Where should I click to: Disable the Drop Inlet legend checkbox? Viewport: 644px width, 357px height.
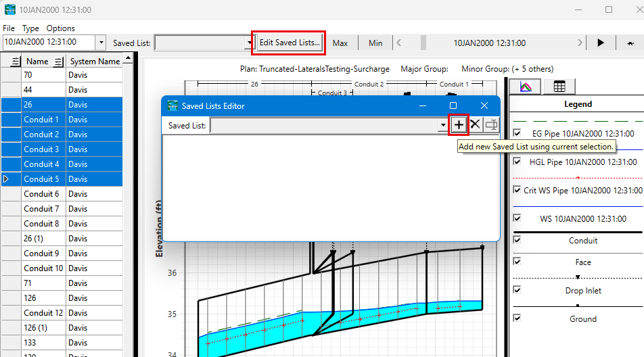[x=517, y=290]
